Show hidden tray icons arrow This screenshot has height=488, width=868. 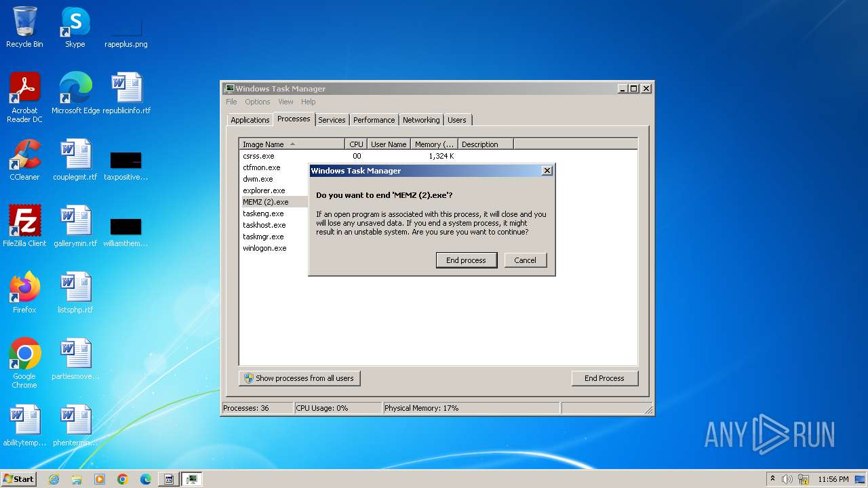772,479
